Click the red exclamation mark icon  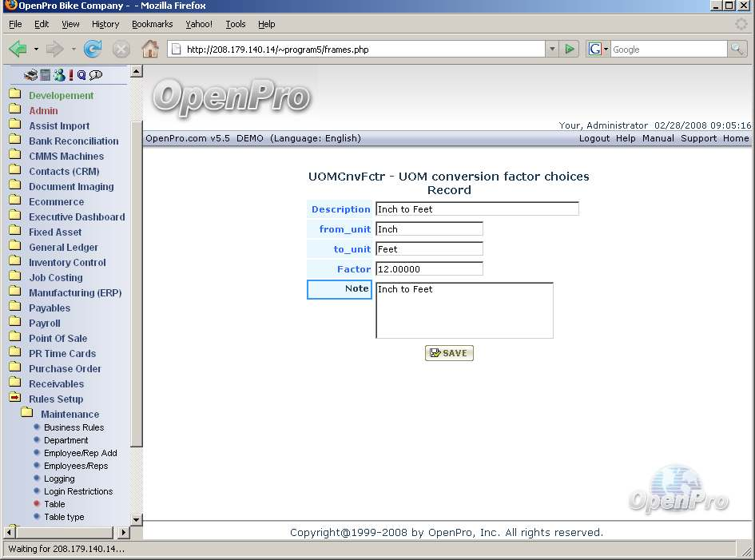tap(70, 75)
